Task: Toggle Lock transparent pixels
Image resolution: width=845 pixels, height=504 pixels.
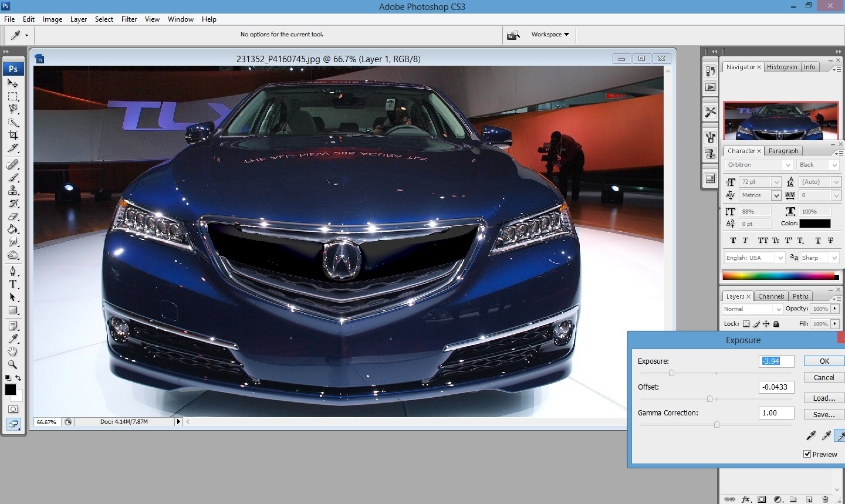Action: pyautogui.click(x=746, y=324)
